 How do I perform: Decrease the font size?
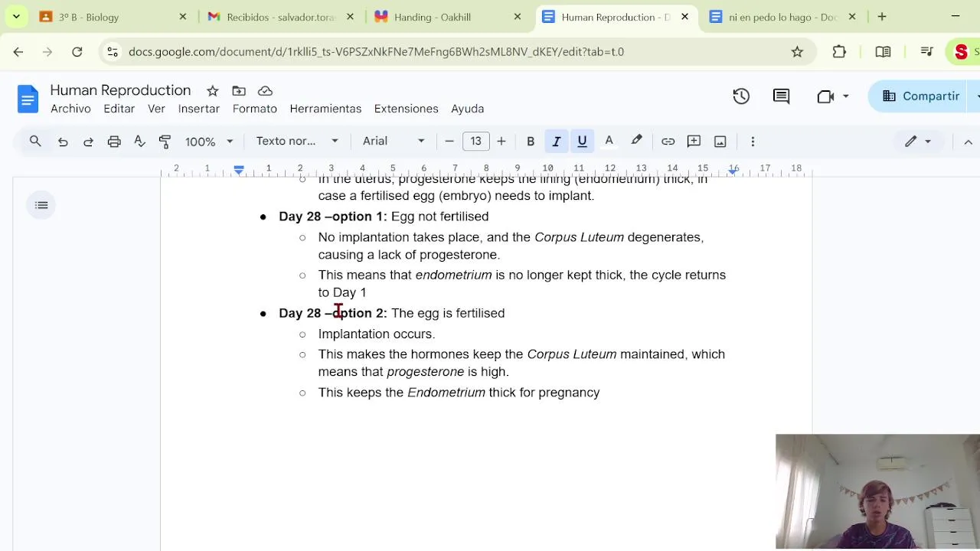pos(449,142)
